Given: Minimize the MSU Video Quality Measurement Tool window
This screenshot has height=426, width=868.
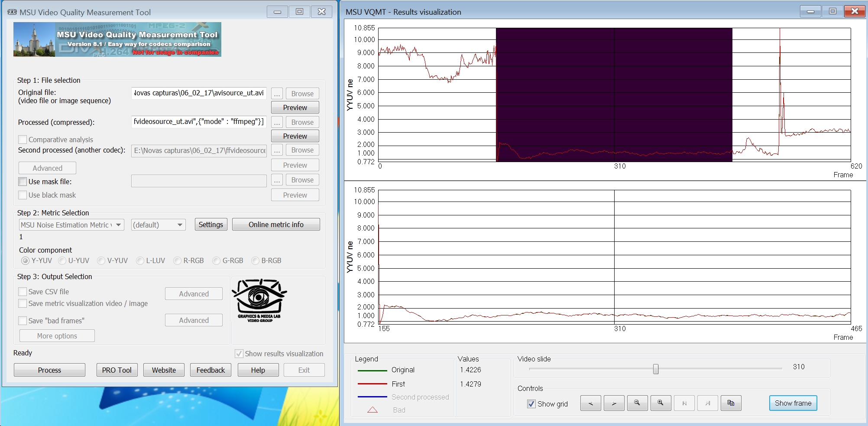Looking at the screenshot, I should pos(277,12).
